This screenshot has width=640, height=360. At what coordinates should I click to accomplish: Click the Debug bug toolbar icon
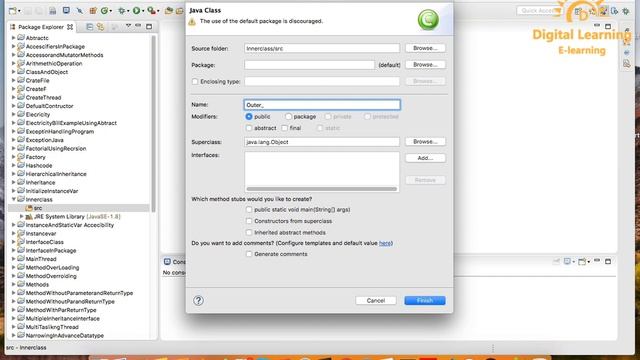coord(121,11)
